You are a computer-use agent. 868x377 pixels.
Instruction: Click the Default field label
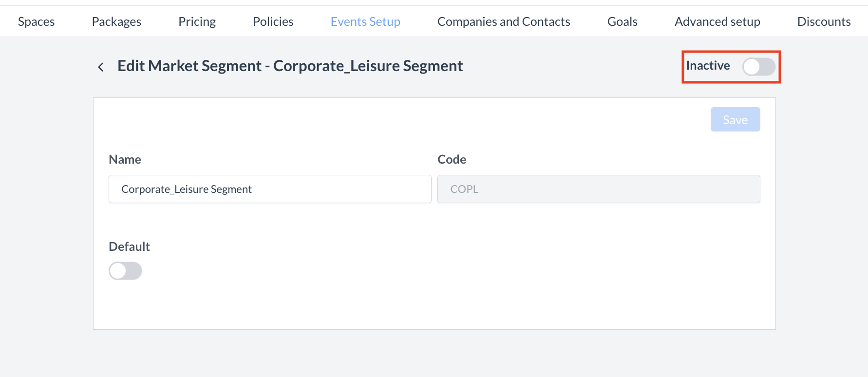tap(129, 246)
